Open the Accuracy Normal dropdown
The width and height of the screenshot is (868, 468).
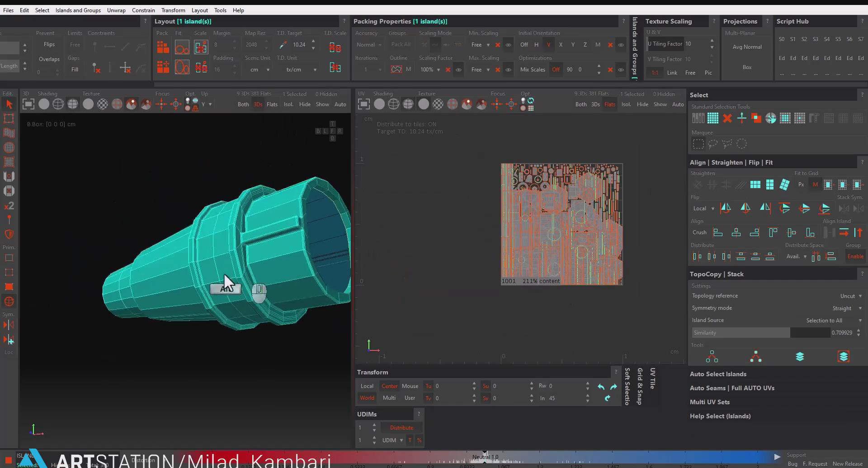pos(369,45)
